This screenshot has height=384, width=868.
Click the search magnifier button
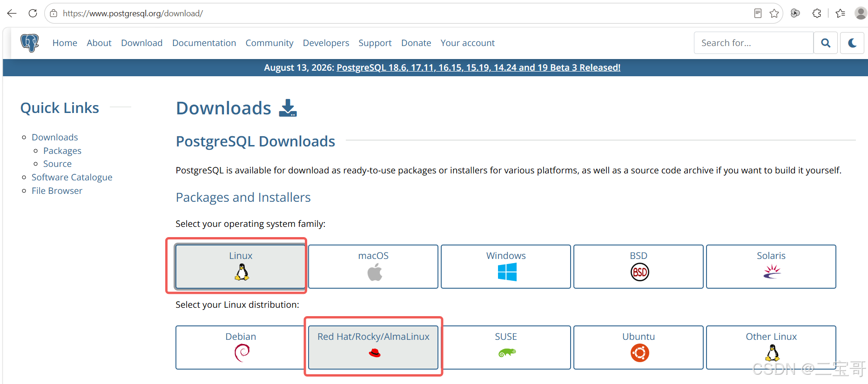pyautogui.click(x=826, y=43)
